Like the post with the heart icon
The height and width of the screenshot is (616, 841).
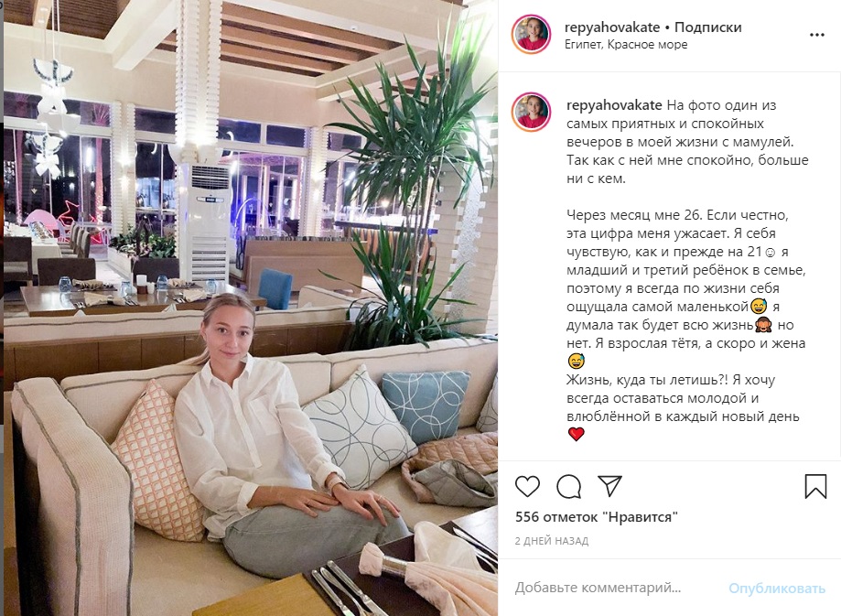[527, 486]
